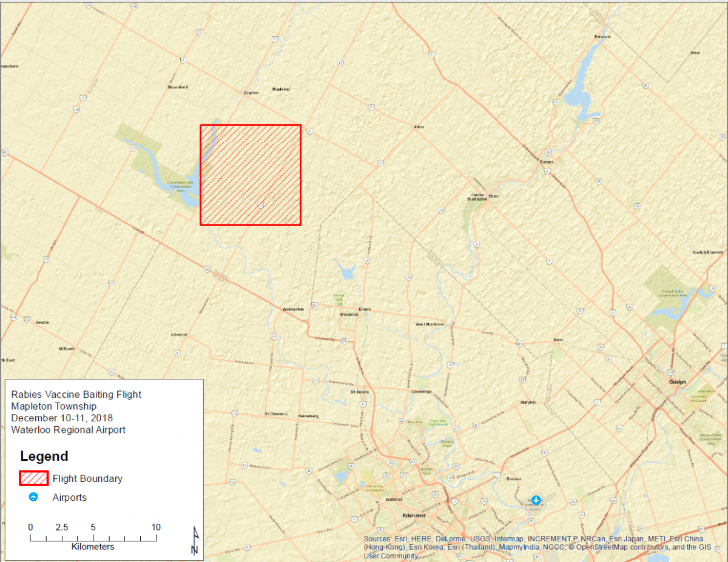
Task: Click the Highway 7 shield near Guelph
Action: [724, 346]
